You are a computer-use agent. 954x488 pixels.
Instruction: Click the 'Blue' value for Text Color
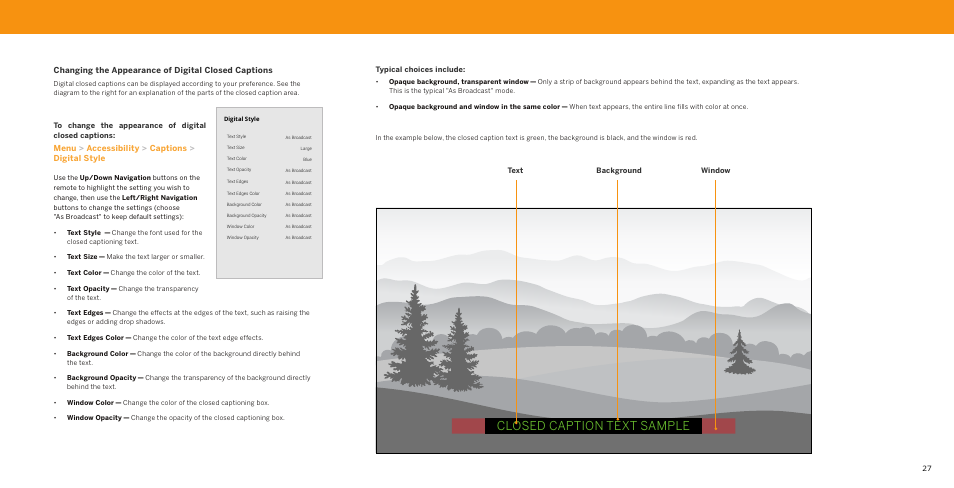tap(307, 159)
